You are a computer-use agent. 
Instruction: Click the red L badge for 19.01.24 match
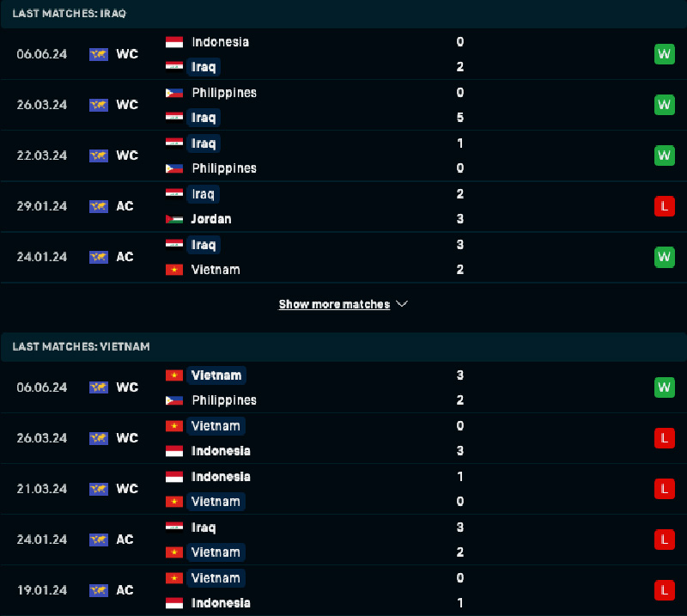664,590
